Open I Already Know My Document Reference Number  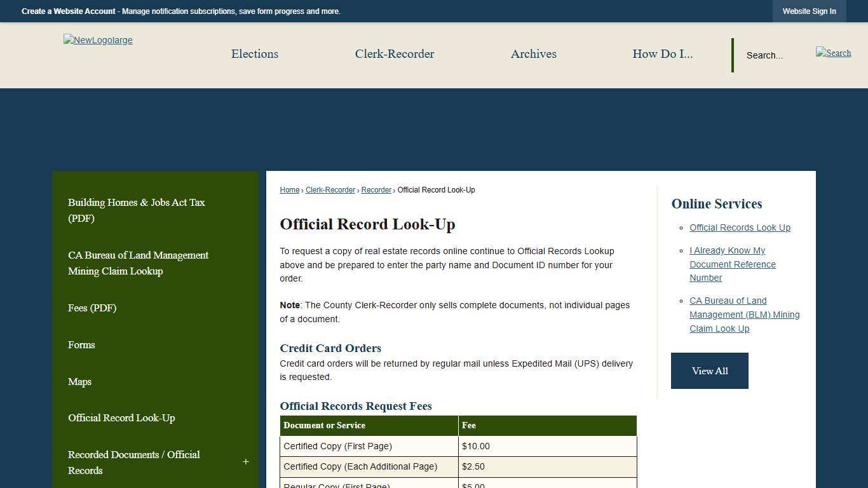pos(733,264)
